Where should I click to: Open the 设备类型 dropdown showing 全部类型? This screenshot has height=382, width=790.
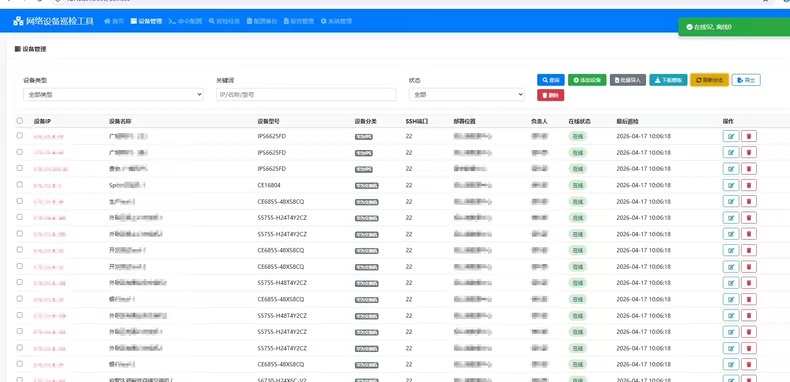pyautogui.click(x=113, y=94)
